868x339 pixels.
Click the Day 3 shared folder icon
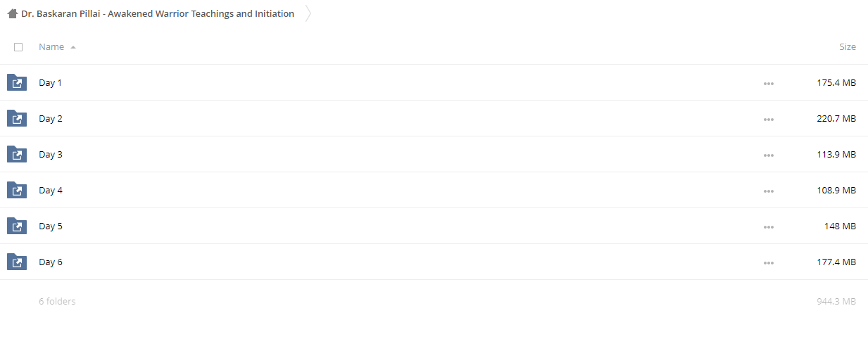click(x=17, y=154)
